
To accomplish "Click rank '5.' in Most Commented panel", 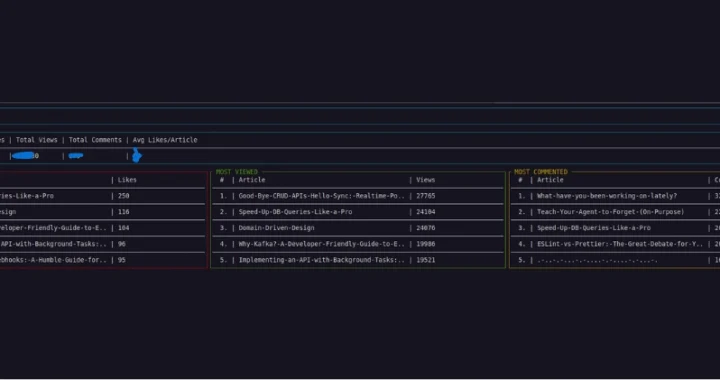I will click(x=522, y=260).
